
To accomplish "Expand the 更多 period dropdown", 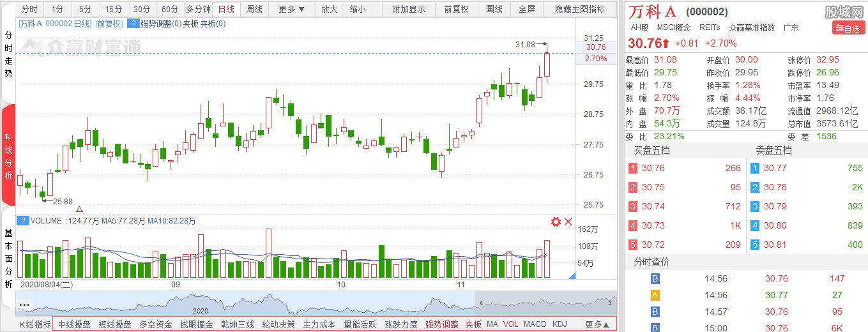I will 292,9.
